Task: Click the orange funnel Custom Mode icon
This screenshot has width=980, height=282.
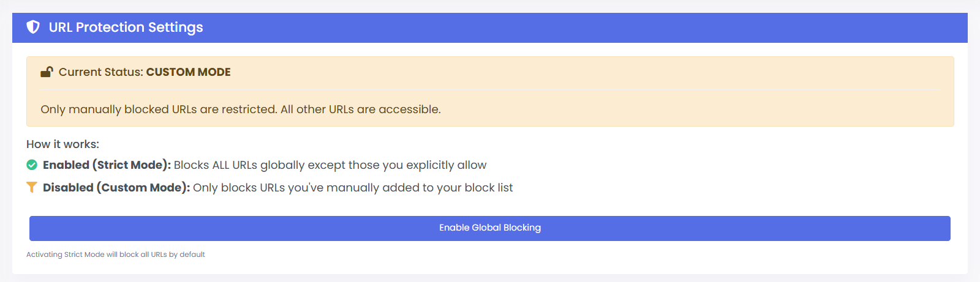Action: (32, 187)
